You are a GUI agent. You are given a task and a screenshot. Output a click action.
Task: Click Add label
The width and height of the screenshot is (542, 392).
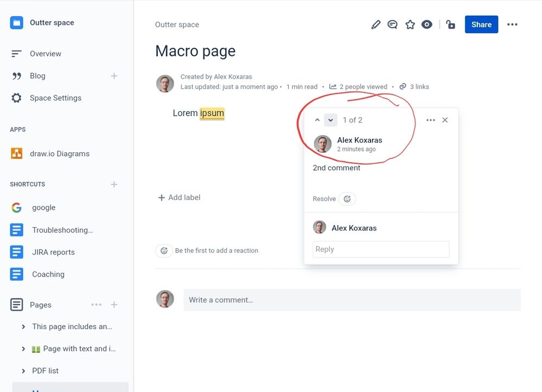click(179, 197)
